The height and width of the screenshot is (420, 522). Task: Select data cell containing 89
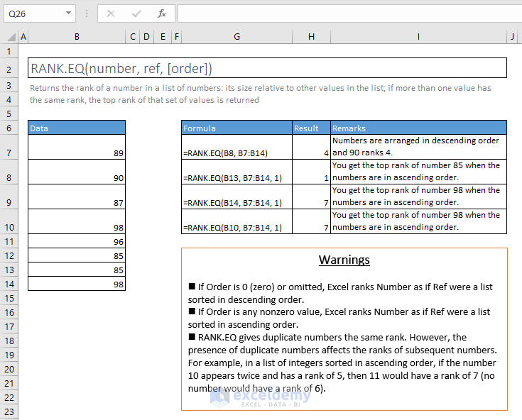77,147
